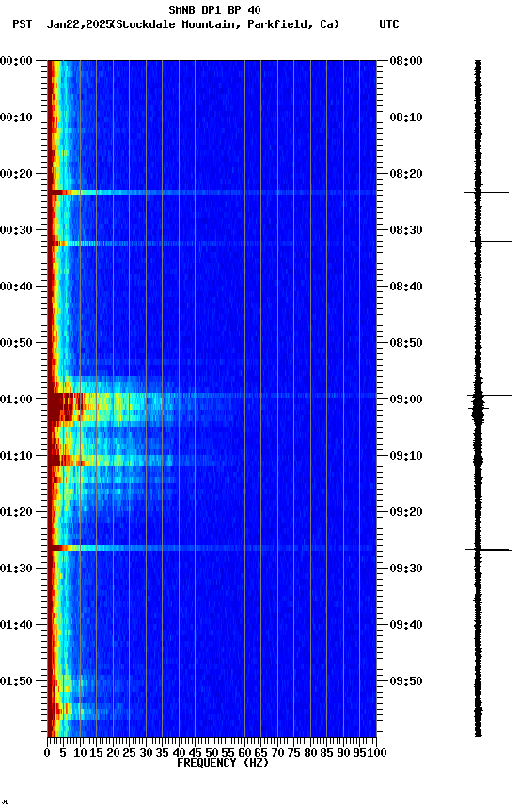
Task: Click the broadband event streak near 09:26
Action: click(212, 548)
